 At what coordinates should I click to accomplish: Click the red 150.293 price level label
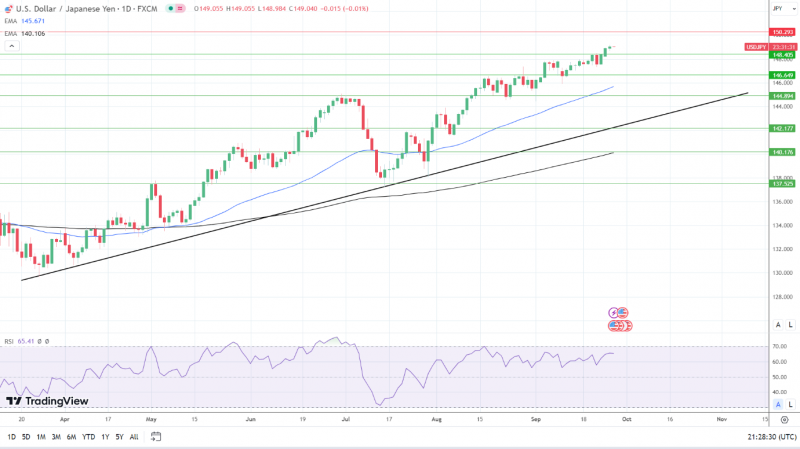(x=782, y=32)
